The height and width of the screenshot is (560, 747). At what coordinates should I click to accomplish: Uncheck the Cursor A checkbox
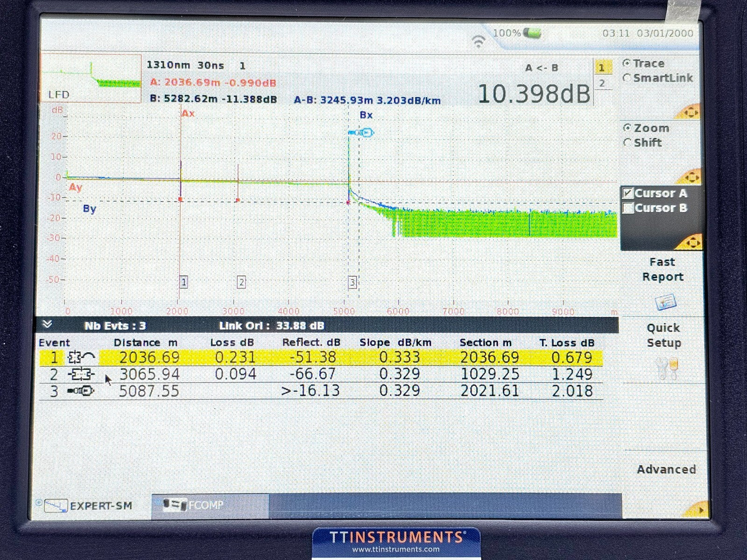[628, 193]
